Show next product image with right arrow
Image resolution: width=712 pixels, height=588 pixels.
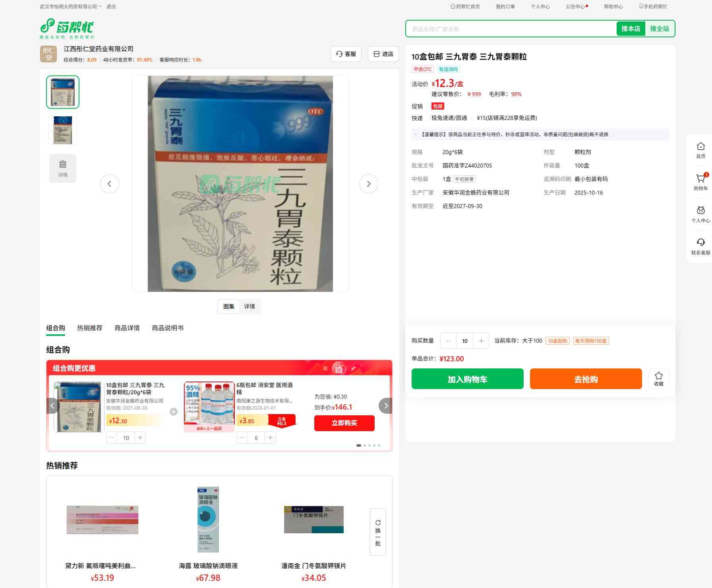coord(368,184)
